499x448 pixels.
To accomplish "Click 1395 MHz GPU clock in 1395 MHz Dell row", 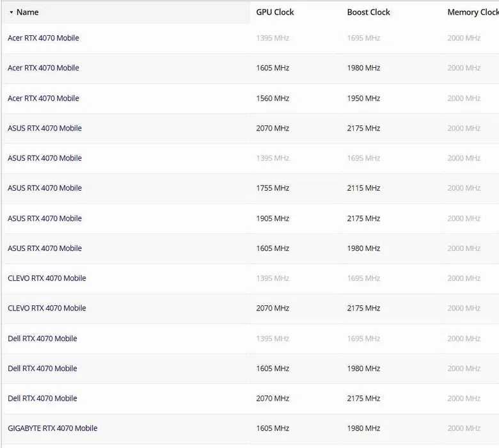I will click(273, 339).
